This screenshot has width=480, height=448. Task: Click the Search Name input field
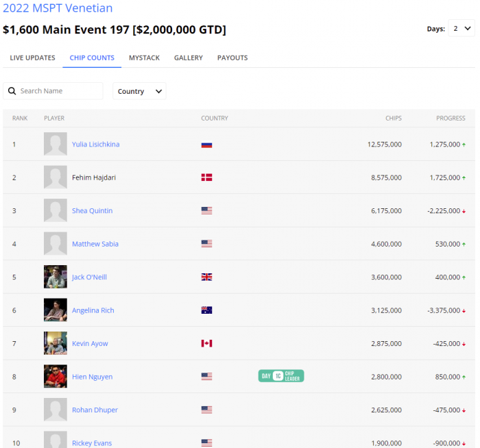point(53,91)
